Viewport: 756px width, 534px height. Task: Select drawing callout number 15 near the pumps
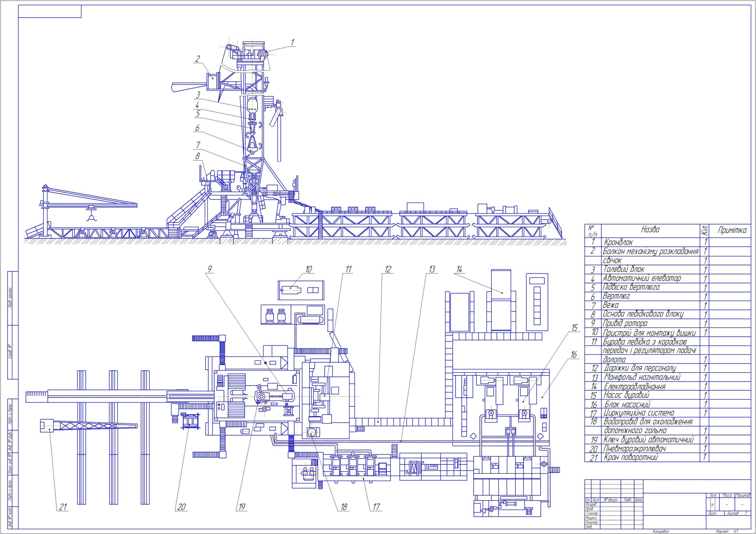(x=575, y=328)
